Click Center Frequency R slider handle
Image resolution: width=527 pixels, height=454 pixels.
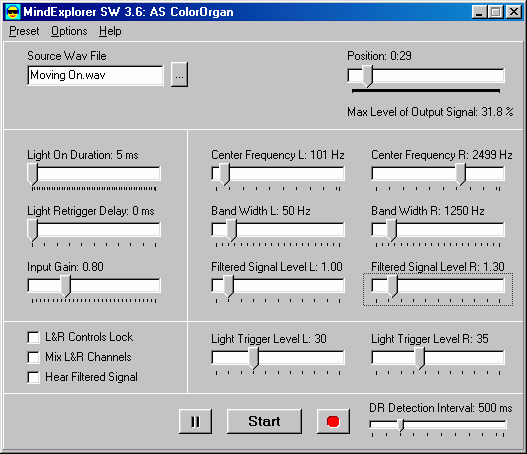(x=461, y=174)
